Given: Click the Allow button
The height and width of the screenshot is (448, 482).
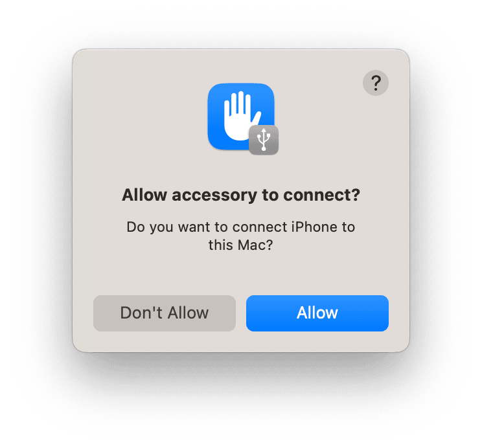Looking at the screenshot, I should point(317,313).
